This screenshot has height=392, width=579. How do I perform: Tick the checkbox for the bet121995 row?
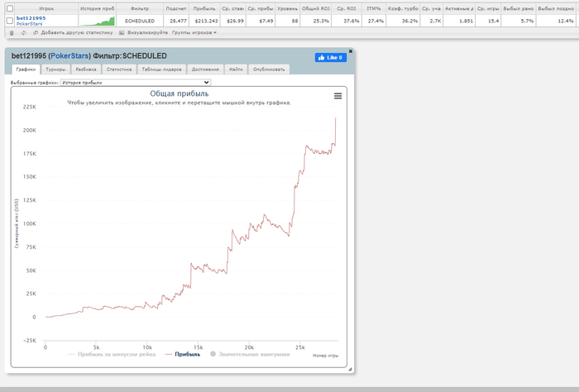[x=10, y=21]
